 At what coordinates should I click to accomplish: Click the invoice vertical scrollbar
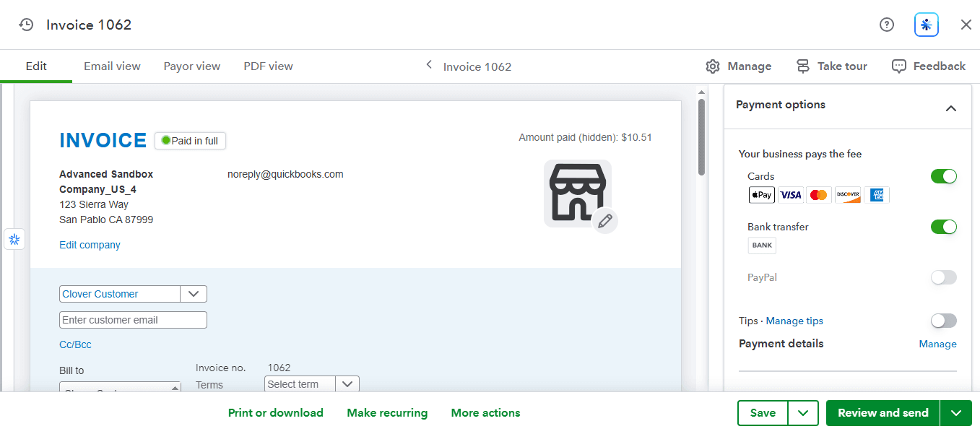point(701,137)
